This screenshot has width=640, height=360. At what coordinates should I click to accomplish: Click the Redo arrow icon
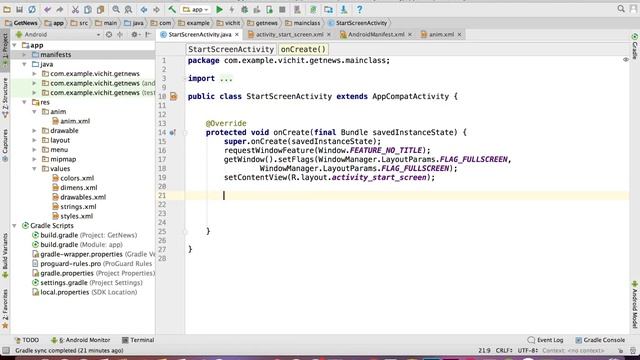click(60, 9)
